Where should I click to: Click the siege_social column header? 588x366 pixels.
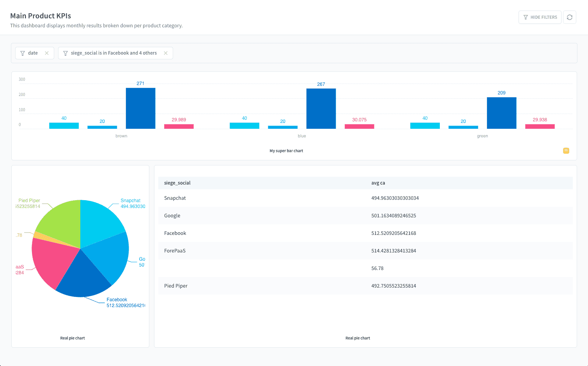point(177,183)
